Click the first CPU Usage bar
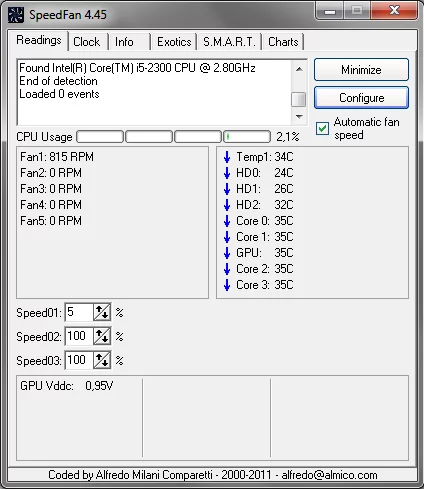 (x=100, y=137)
